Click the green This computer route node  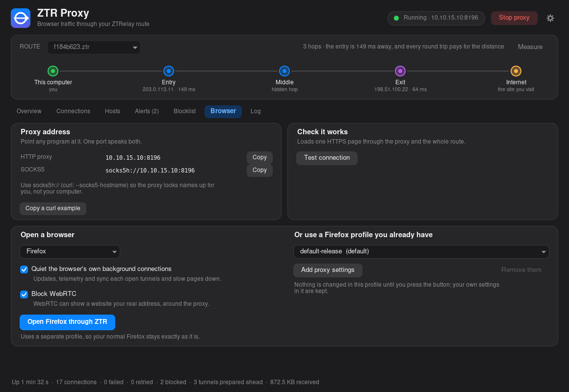pos(53,71)
